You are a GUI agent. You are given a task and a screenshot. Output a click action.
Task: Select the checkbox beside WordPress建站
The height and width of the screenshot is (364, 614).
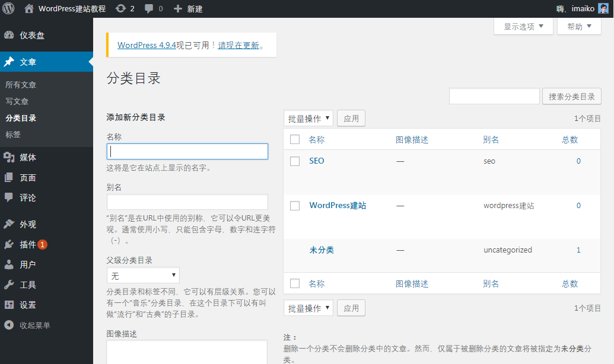point(295,205)
